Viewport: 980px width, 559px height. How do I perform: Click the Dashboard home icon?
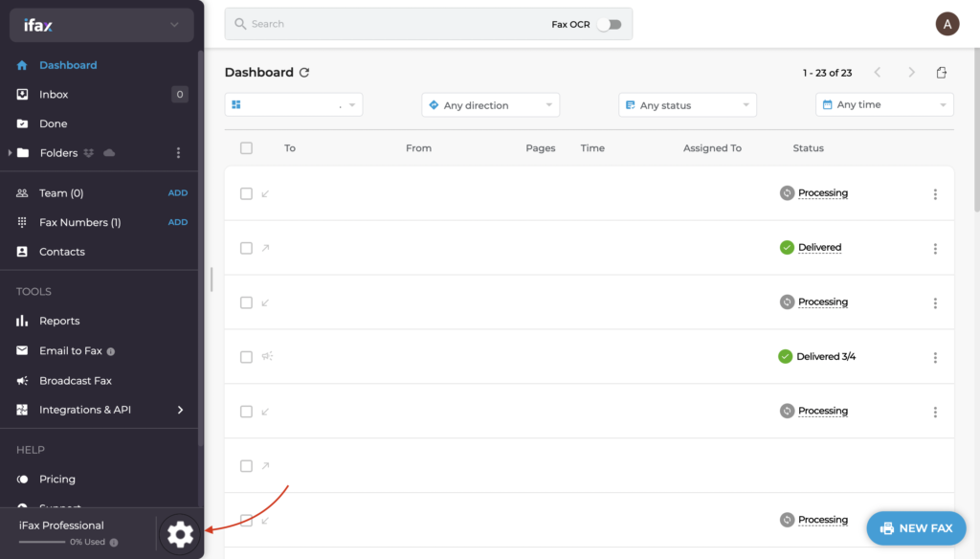(x=22, y=65)
